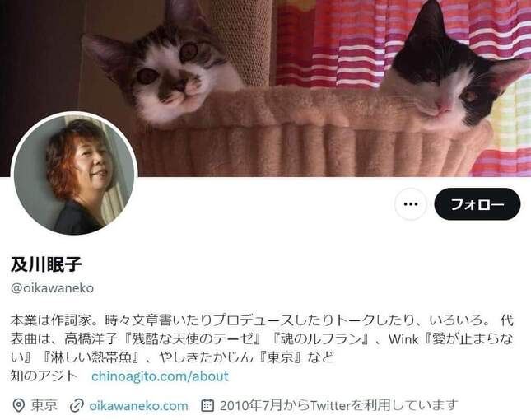Click the Wink『愛が止まらない』text in bio

click(x=262, y=348)
